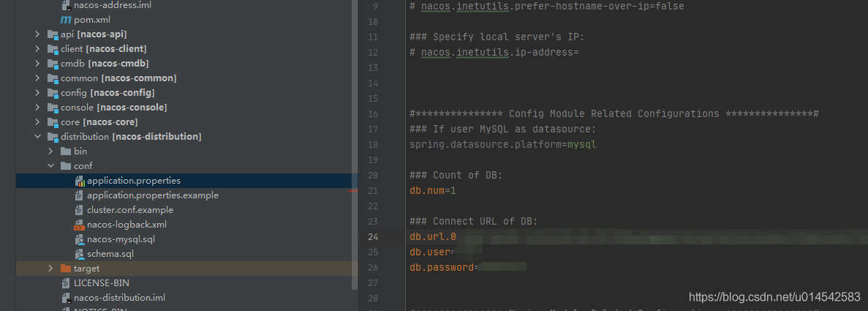868x311 pixels.
Task: Click the orange target folder icon
Action: 65,269
